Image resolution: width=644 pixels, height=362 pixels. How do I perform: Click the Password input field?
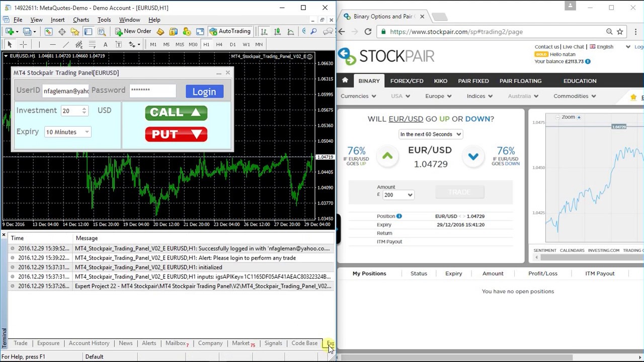point(153,90)
